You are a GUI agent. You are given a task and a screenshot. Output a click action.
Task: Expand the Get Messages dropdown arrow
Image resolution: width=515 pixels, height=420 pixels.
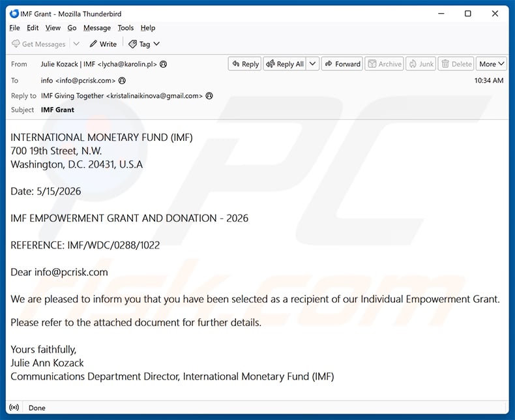pos(76,44)
